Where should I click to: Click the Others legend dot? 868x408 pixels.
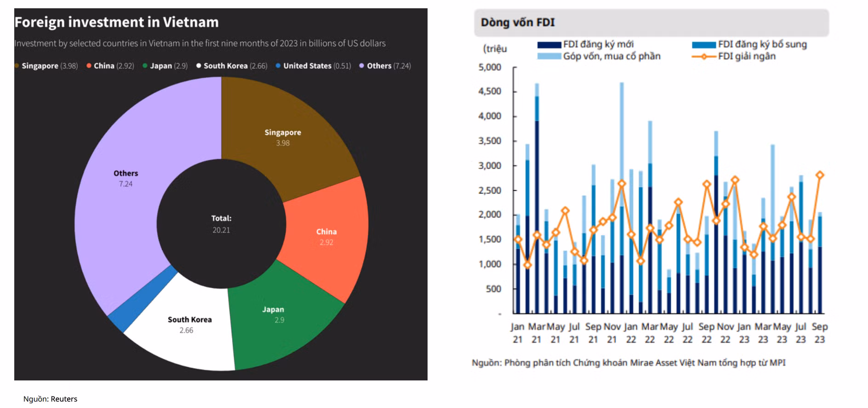coord(362,66)
